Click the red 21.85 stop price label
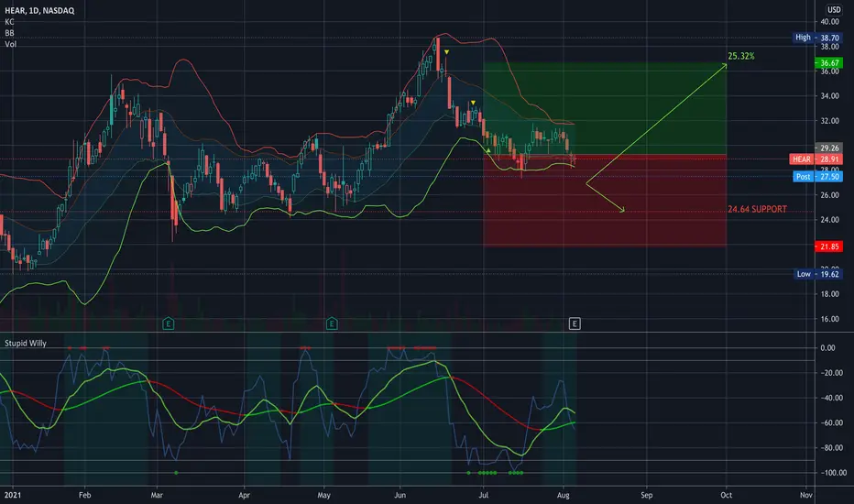The height and width of the screenshot is (504, 854). (x=828, y=247)
